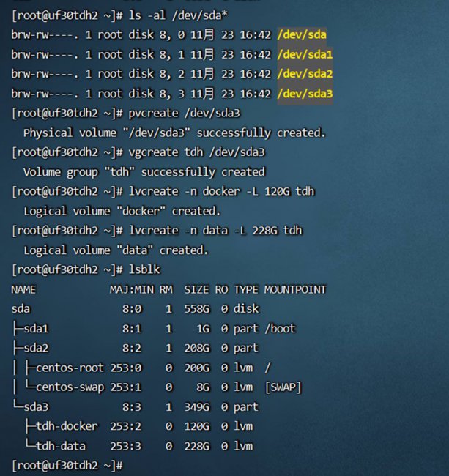This screenshot has height=476, width=449.
Task: Click the 'sda2' partition name in lsblk
Action: (x=36, y=348)
